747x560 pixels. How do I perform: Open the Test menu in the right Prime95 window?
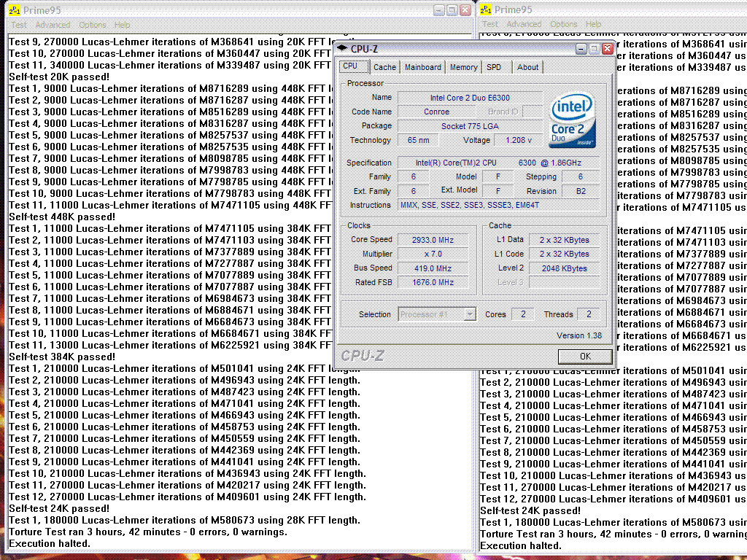coord(489,24)
